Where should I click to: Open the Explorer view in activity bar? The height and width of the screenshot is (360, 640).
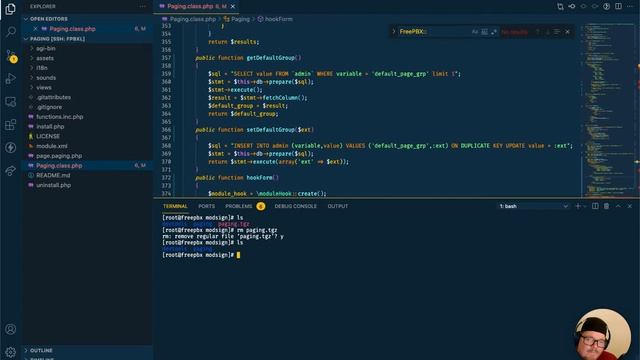pos(11,9)
